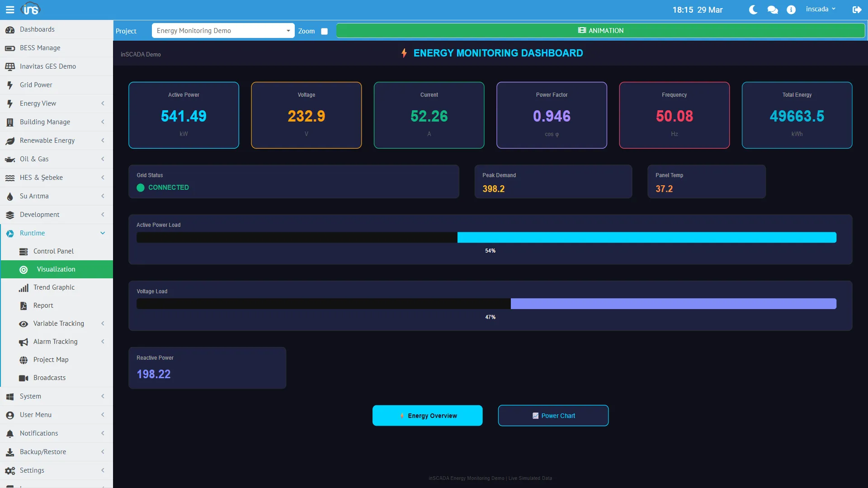Enable the Zoom checkbox
This screenshot has height=488, width=868.
[324, 31]
